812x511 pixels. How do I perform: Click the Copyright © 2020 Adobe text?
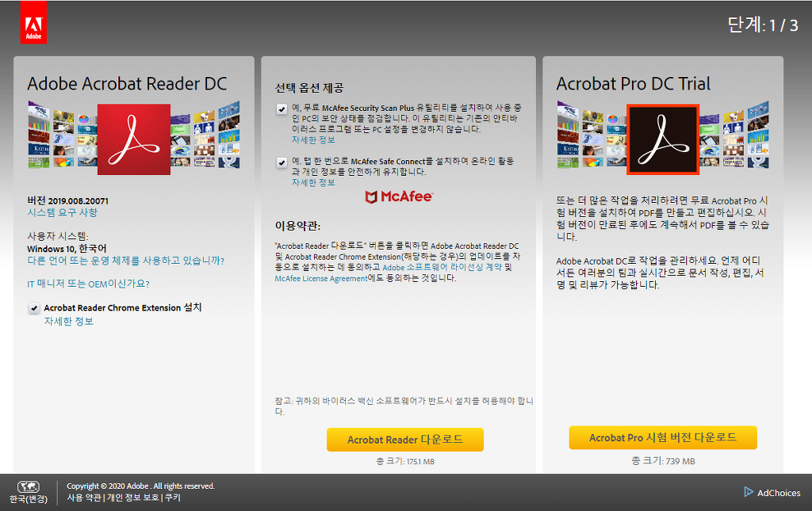tap(140, 486)
